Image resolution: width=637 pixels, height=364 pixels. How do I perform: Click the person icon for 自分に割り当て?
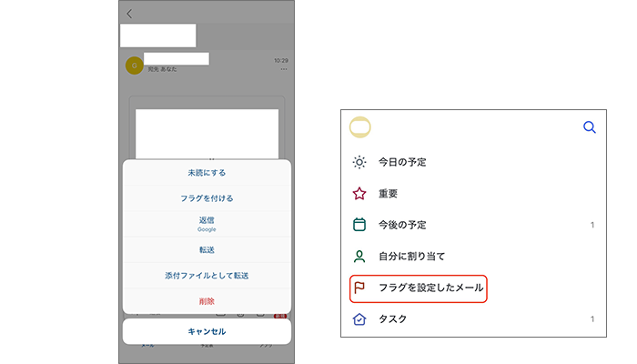tap(359, 256)
